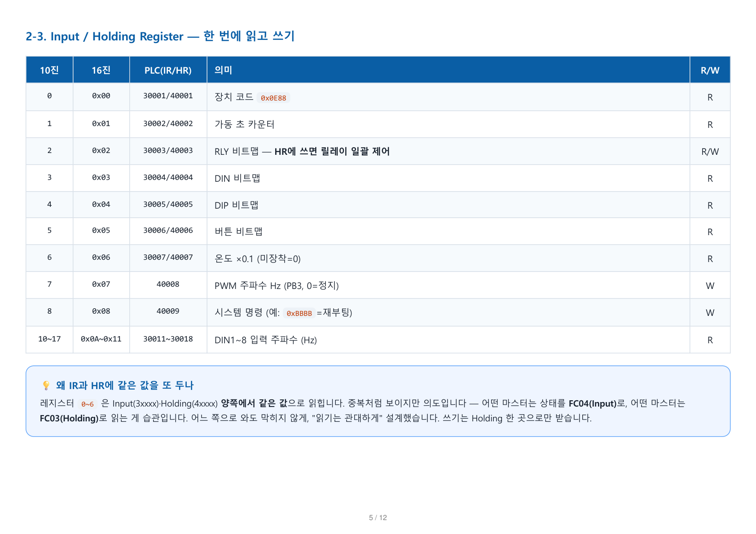Image resolution: width=756 pixels, height=534 pixels.
Task: Click the 'R/W' value in RLY row
Action: tap(710, 152)
